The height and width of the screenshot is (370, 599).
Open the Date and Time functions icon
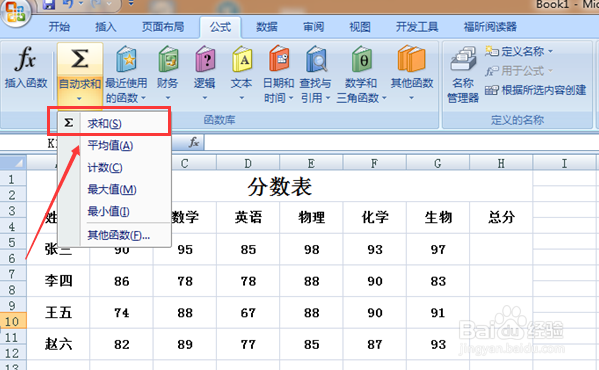pyautogui.click(x=279, y=59)
